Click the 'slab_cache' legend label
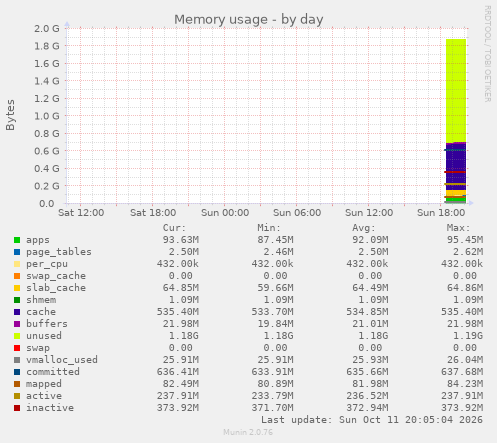The image size is (497, 443). (56, 288)
